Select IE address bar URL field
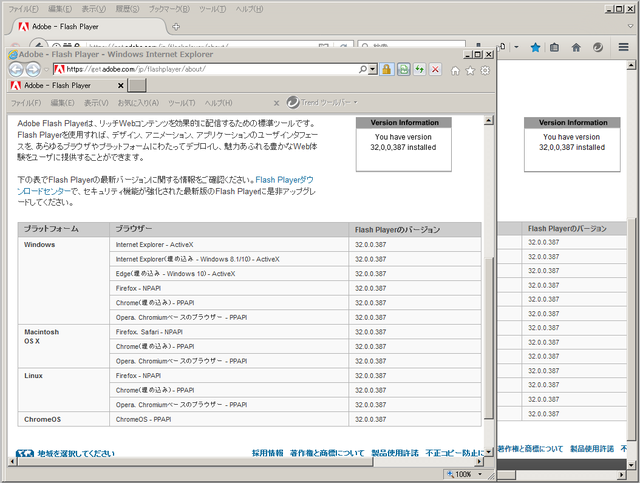Screen dimensions: 640x483 (x=211, y=69)
